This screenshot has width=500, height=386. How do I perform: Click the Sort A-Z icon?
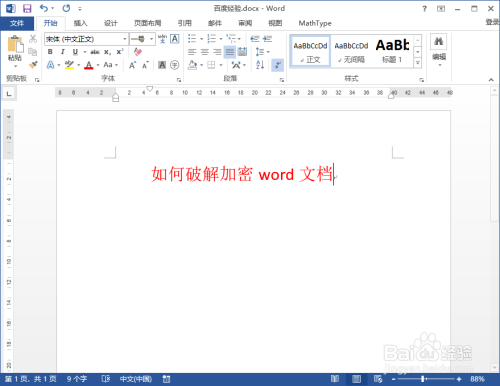coord(260,65)
